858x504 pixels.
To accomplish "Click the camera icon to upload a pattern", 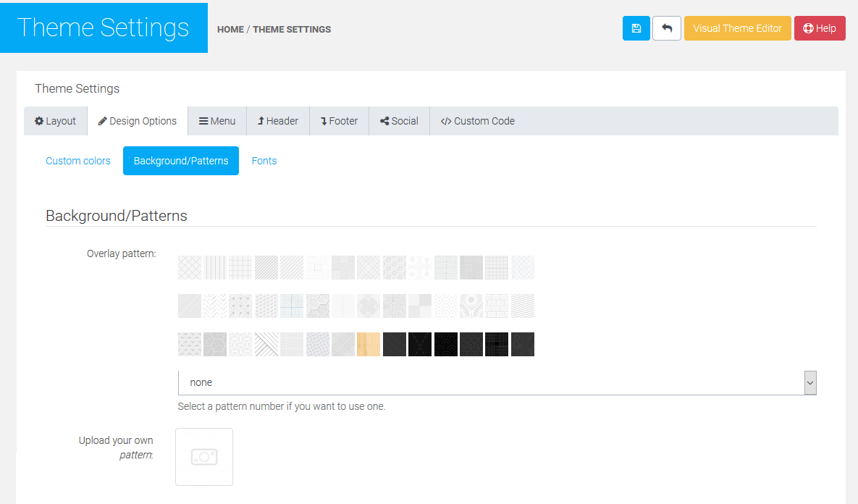I will click(x=204, y=457).
